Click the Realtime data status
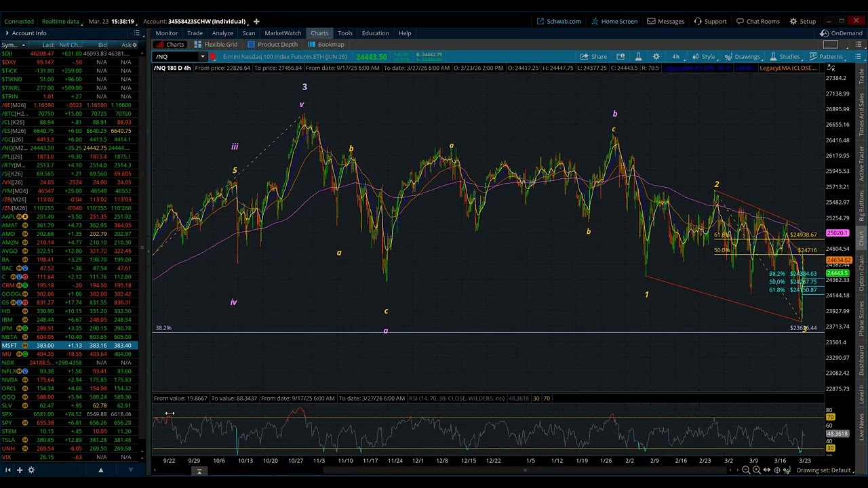 click(60, 21)
